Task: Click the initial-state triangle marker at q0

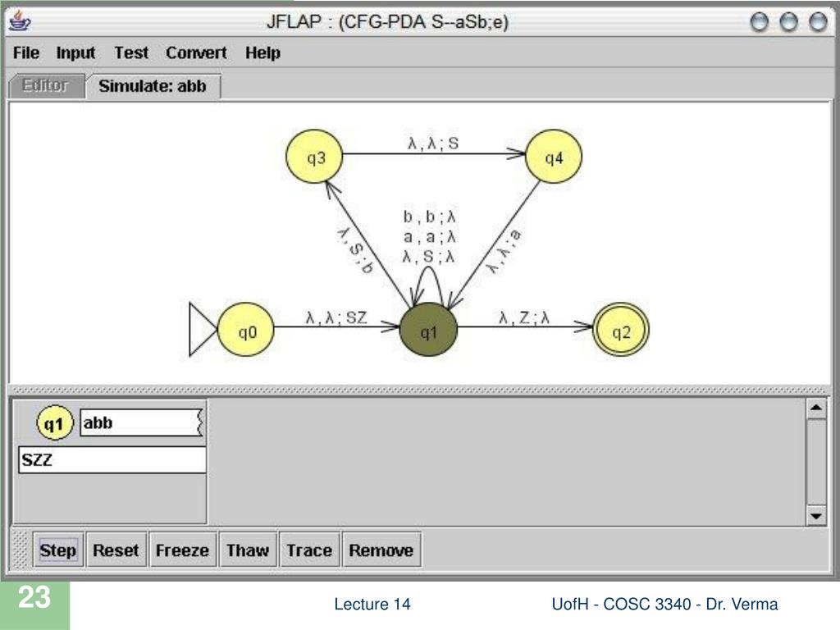Action: coord(203,330)
